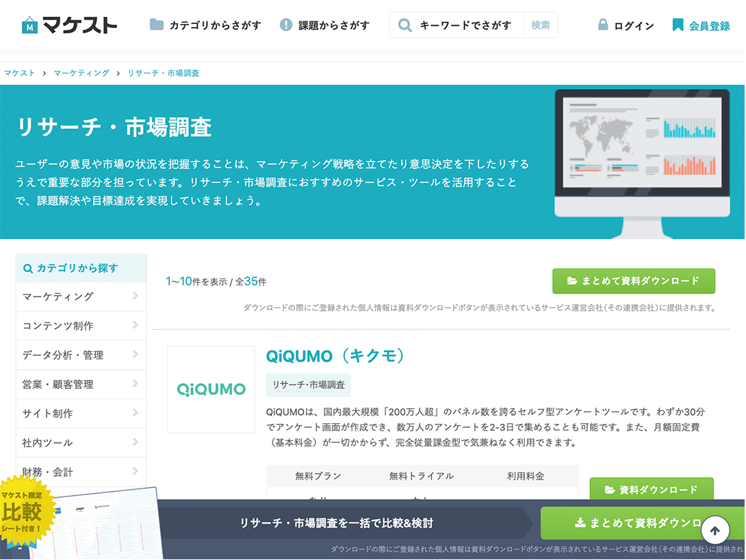This screenshot has width=746, height=560.
Task: Expand the 社内ツール category chevron
Action: coord(136,442)
